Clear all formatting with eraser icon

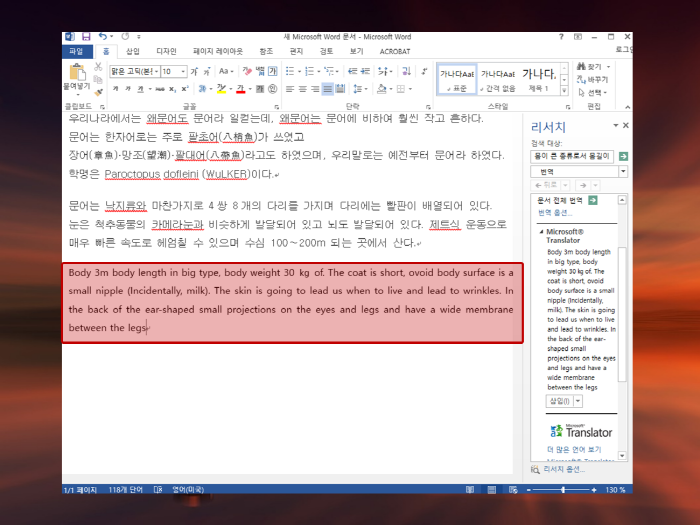click(x=247, y=71)
